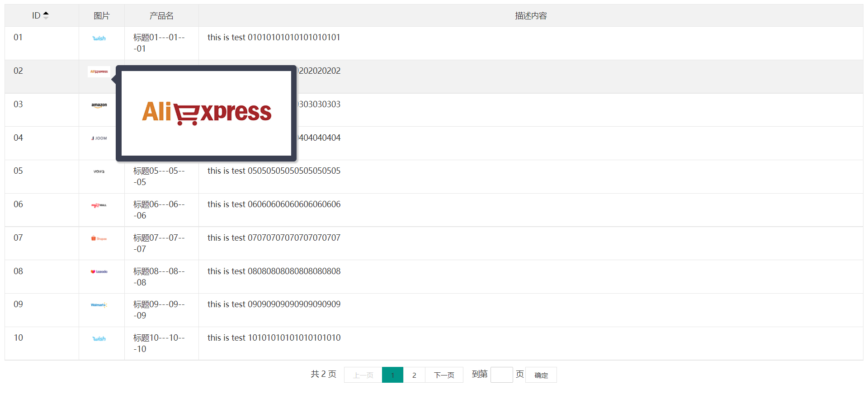Click description 'this is test 06060606060606060606'
Image resolution: width=868 pixels, height=404 pixels.
click(274, 204)
